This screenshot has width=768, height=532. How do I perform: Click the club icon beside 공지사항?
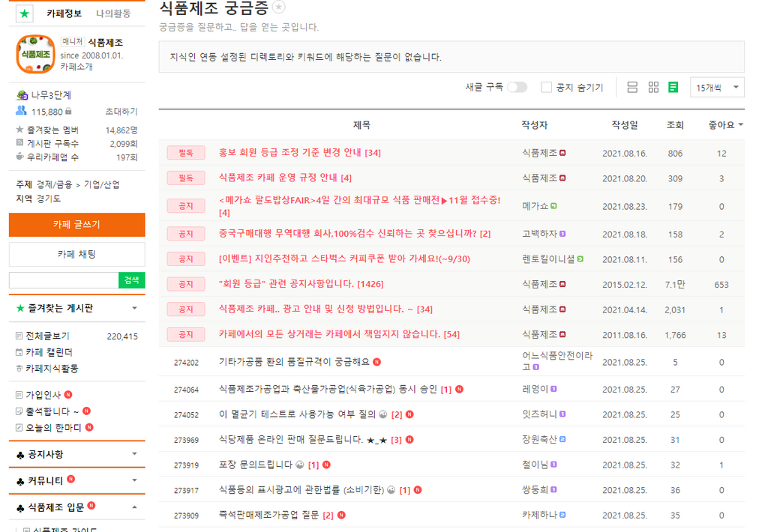[x=20, y=455]
